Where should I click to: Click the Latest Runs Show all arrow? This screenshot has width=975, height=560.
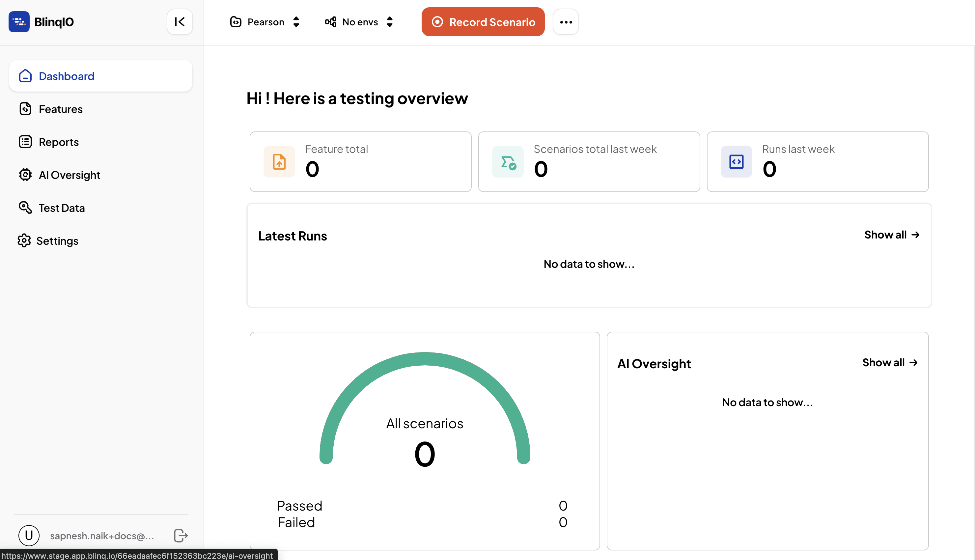point(915,235)
